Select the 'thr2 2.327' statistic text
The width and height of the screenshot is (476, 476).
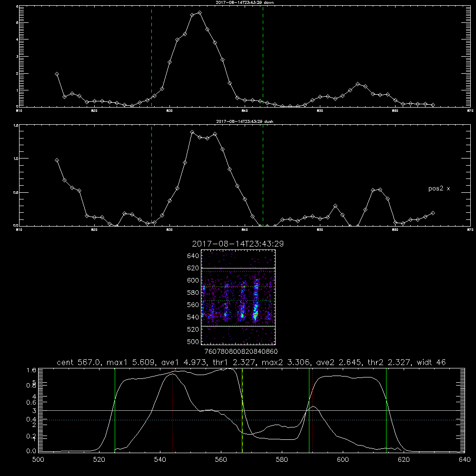pyautogui.click(x=389, y=362)
